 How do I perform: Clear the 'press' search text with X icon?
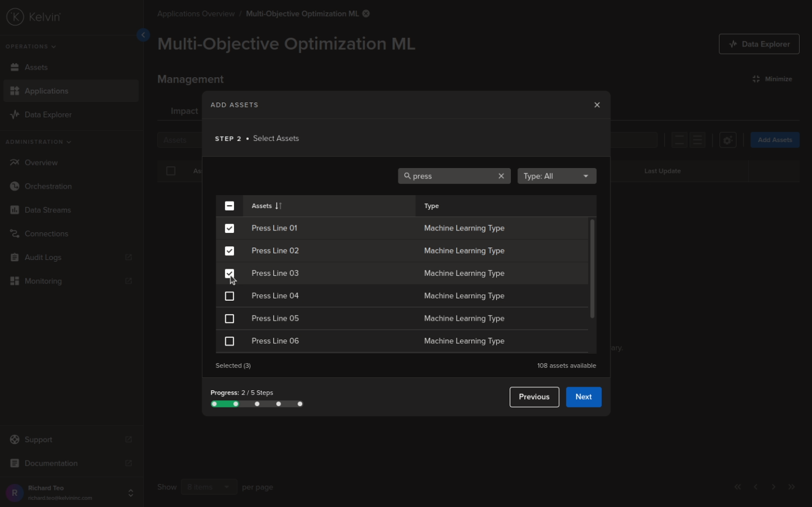click(x=501, y=176)
